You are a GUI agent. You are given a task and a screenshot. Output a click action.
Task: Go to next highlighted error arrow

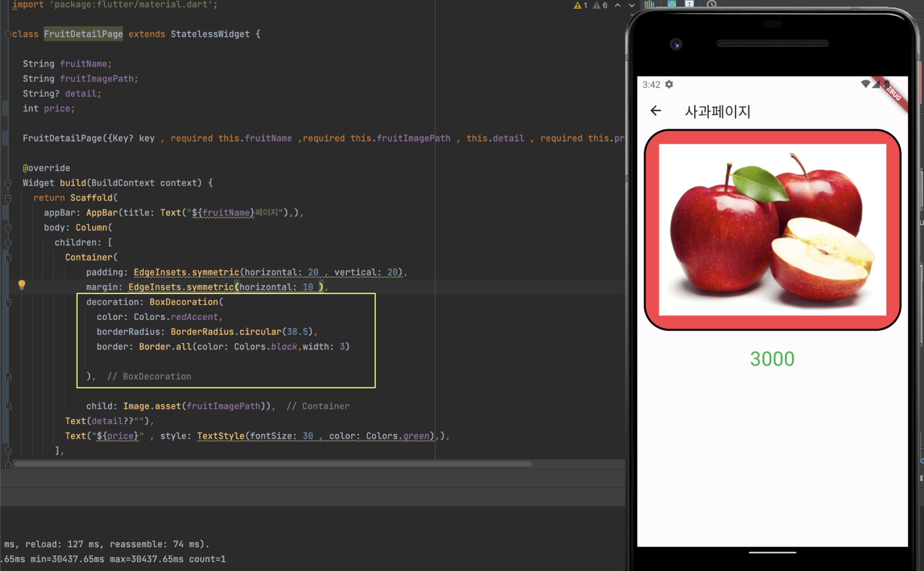pyautogui.click(x=631, y=5)
